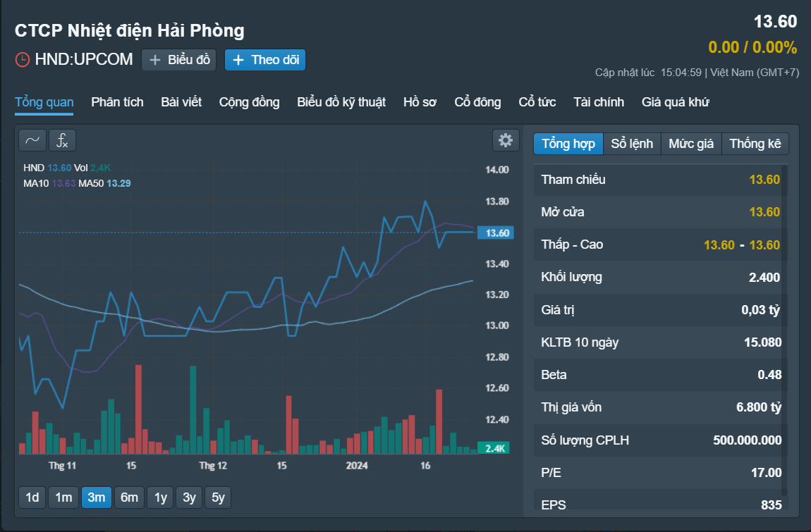Select the Thống kê panel tab
The width and height of the screenshot is (811, 532).
tap(755, 144)
